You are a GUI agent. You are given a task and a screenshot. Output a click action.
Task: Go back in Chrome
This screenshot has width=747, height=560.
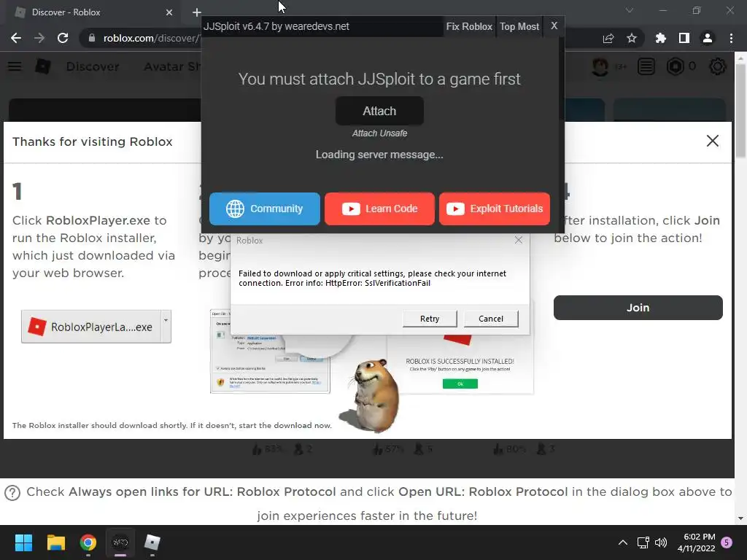[x=16, y=38]
